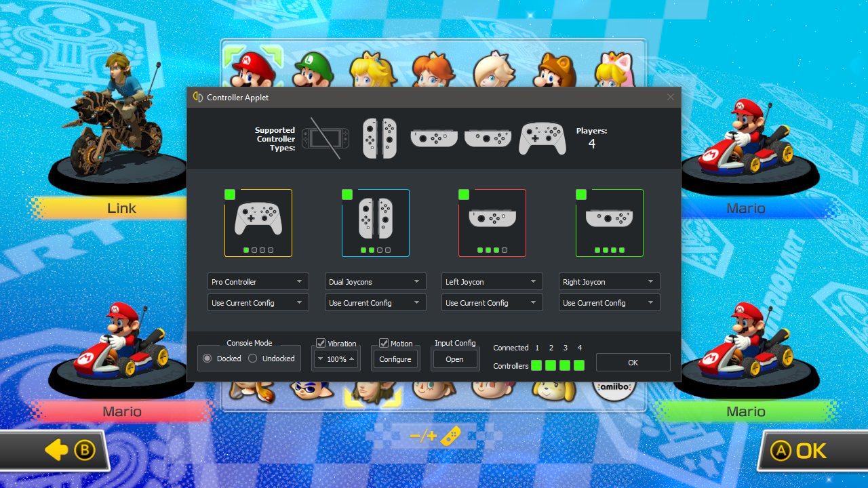Open the Pro Controller type dropdown
868x488 pixels.
[258, 281]
